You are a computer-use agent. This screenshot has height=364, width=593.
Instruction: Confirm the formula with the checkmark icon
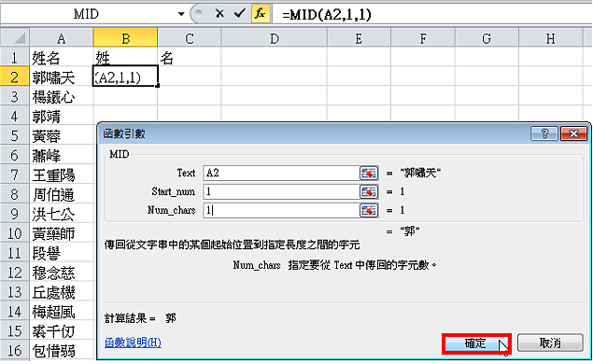[x=239, y=14]
